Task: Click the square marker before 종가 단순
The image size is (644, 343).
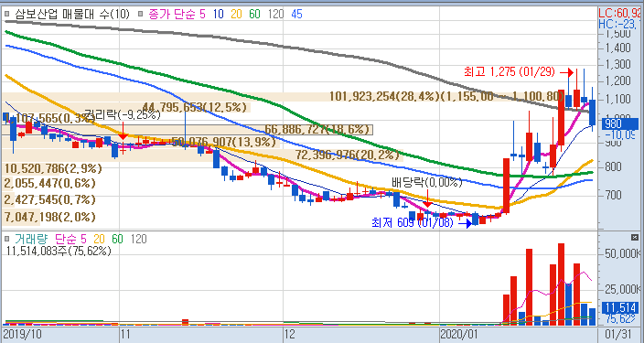Action: (x=141, y=14)
